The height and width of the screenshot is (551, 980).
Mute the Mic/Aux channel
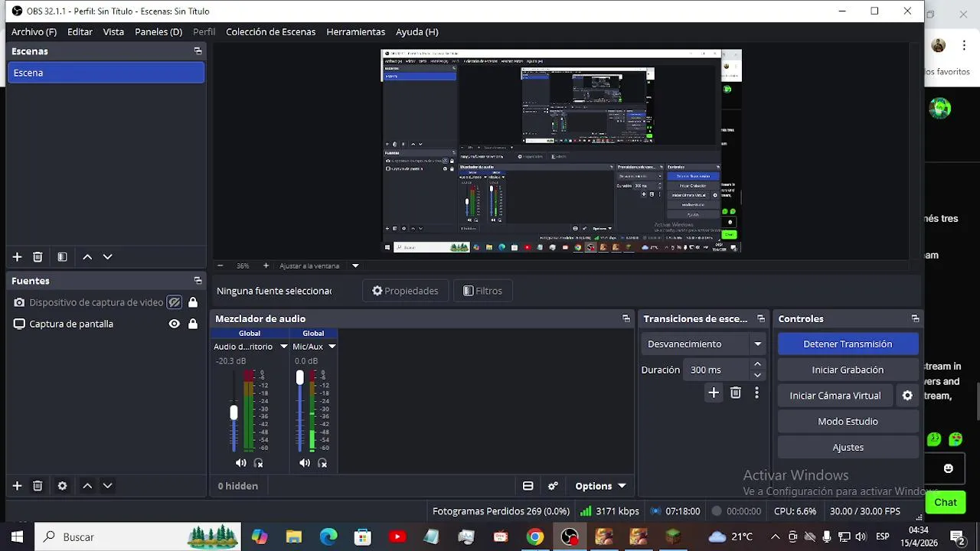[305, 463]
